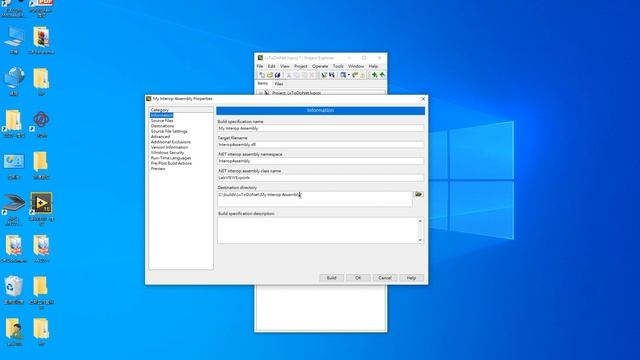Click the This PC computer desktop icon

14,38
